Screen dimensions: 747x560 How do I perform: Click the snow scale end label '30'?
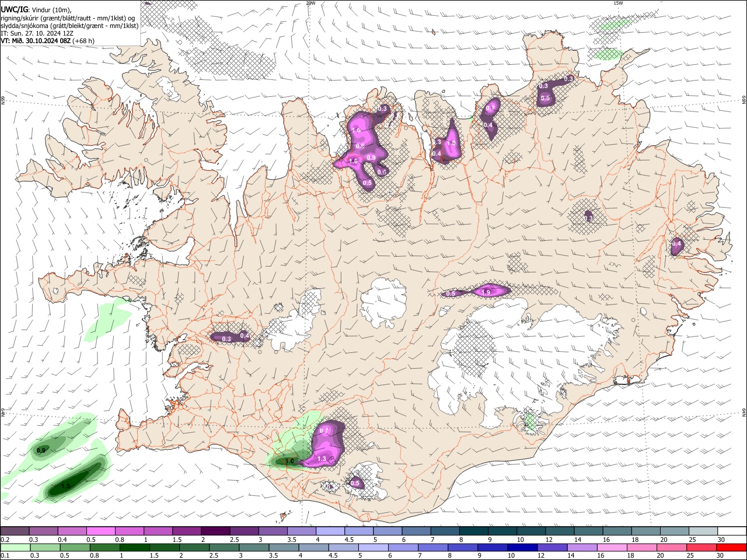pos(721,540)
